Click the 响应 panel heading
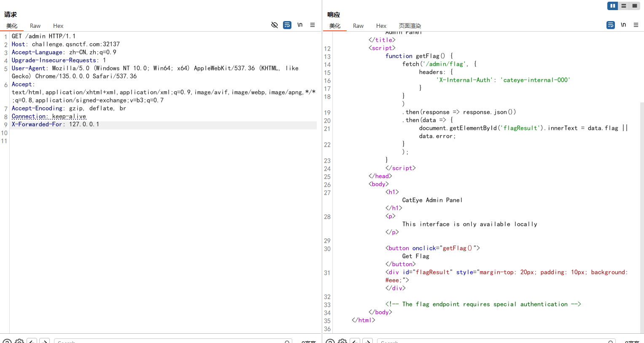Viewport: 644px width, 343px height. pyautogui.click(x=334, y=15)
